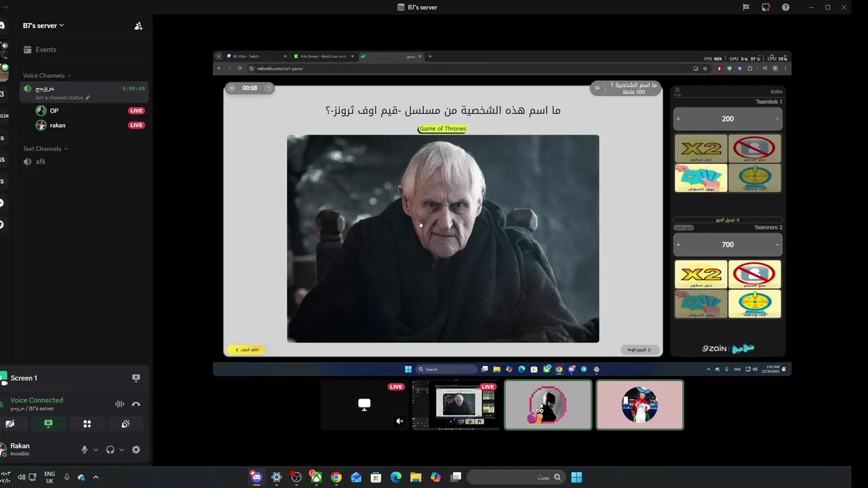Disconnect from voice with the hang-up icon
This screenshot has height=488, width=868.
136,404
